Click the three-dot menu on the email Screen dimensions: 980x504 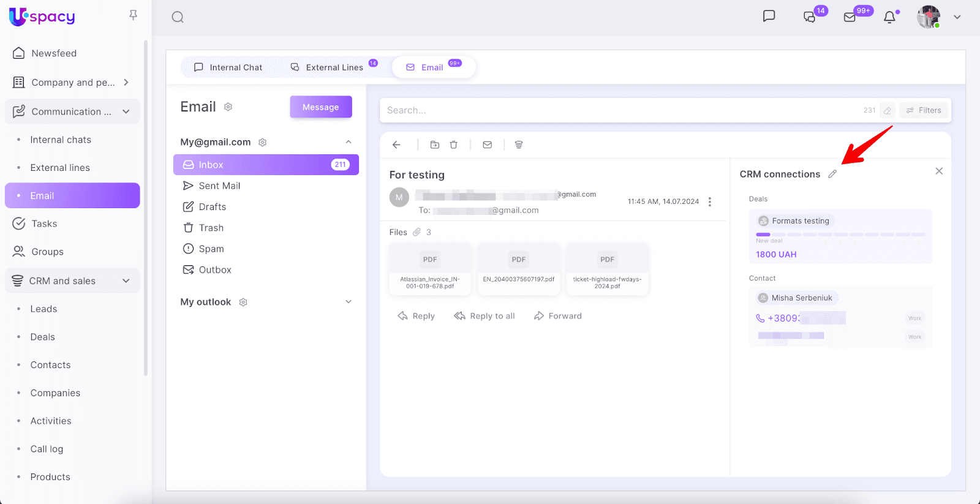click(709, 201)
